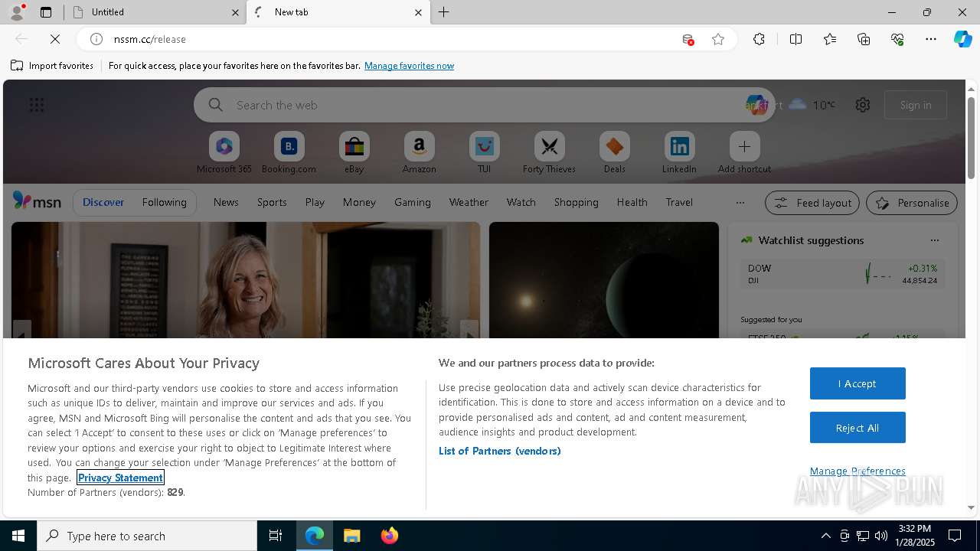Viewport: 980px width, 551px height.
Task: Click the Sign in button
Action: click(916, 105)
